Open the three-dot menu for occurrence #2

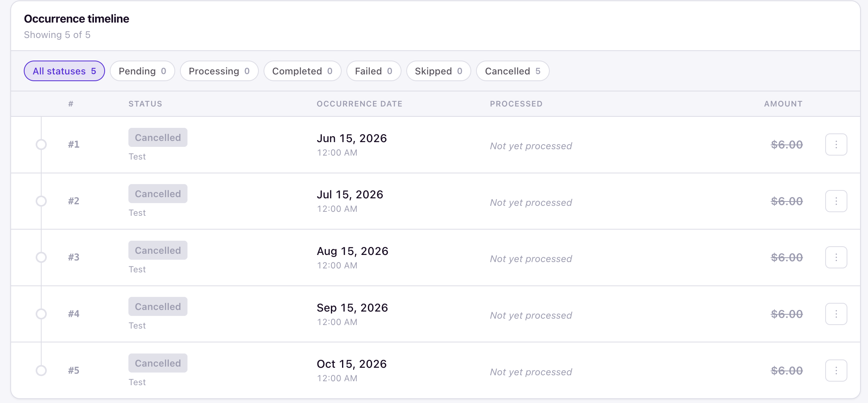[836, 201]
